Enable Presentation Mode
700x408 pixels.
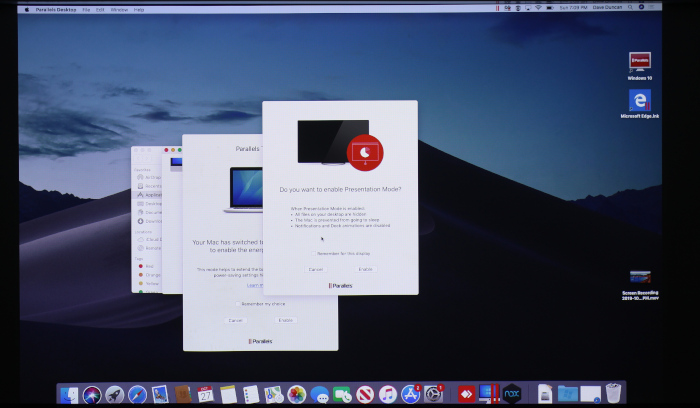pos(365,269)
